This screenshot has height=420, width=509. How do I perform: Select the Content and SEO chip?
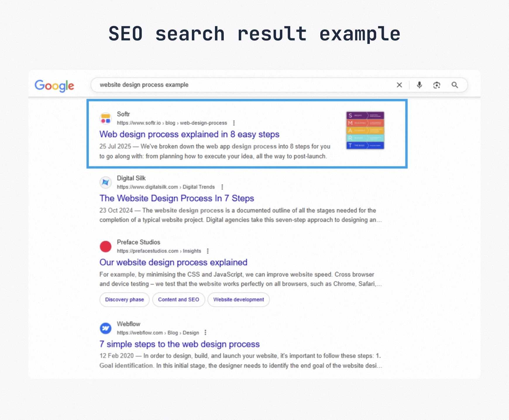coord(178,300)
